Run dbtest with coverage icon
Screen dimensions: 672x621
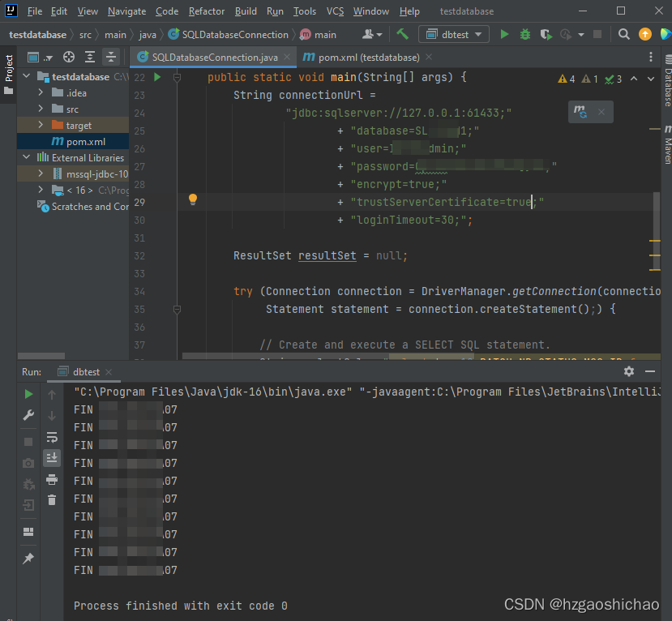[546, 35]
